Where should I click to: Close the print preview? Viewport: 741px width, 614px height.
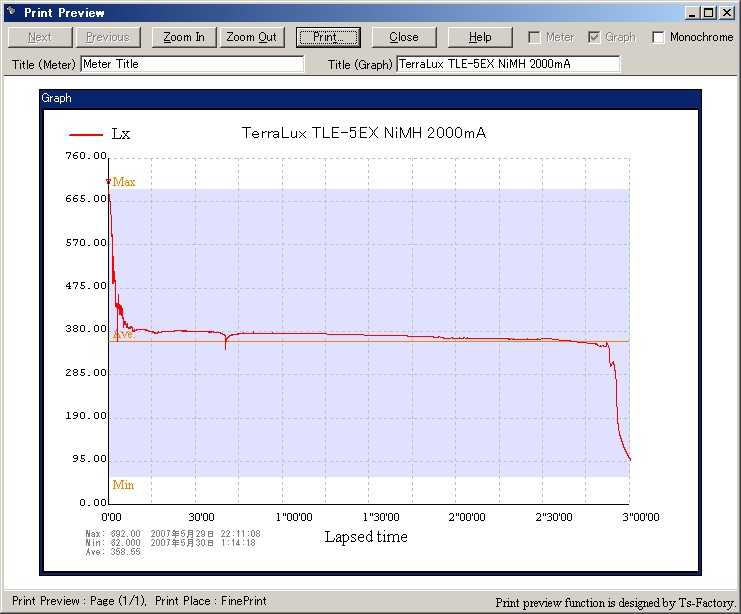coord(404,37)
